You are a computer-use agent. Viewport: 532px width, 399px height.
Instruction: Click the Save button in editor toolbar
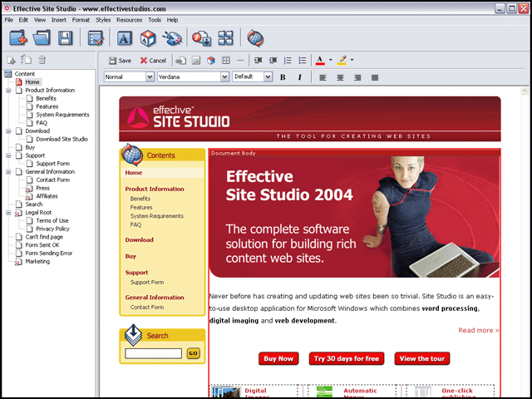[x=120, y=61]
